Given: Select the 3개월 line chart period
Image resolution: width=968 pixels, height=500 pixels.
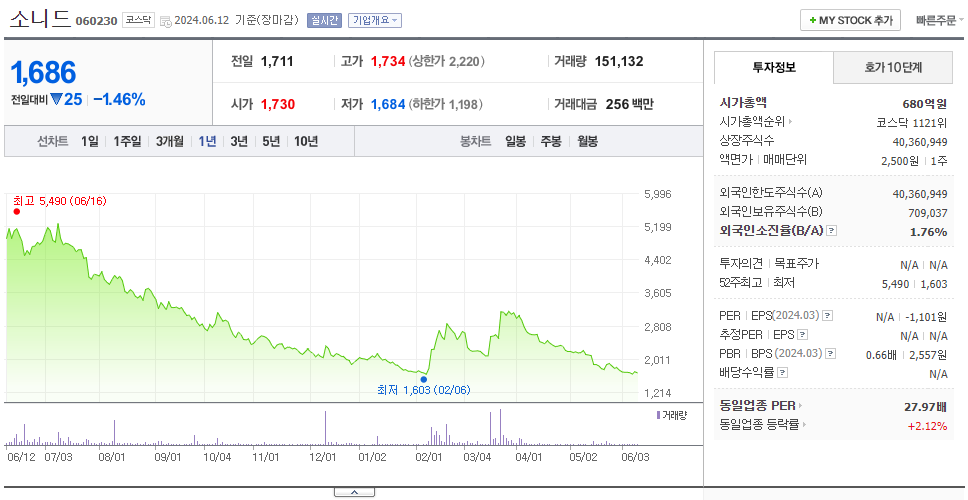Looking at the screenshot, I should pos(170,141).
